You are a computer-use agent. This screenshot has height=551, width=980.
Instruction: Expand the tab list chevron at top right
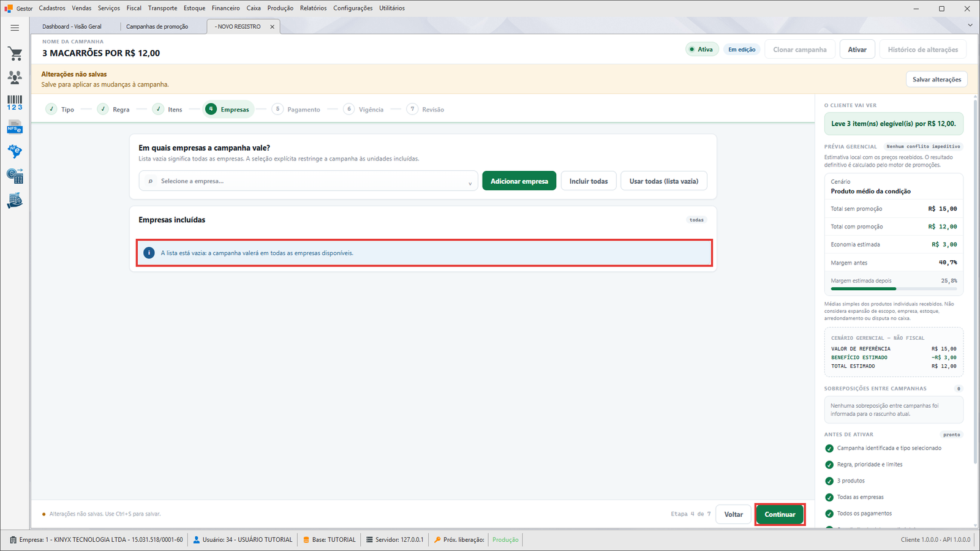click(970, 25)
